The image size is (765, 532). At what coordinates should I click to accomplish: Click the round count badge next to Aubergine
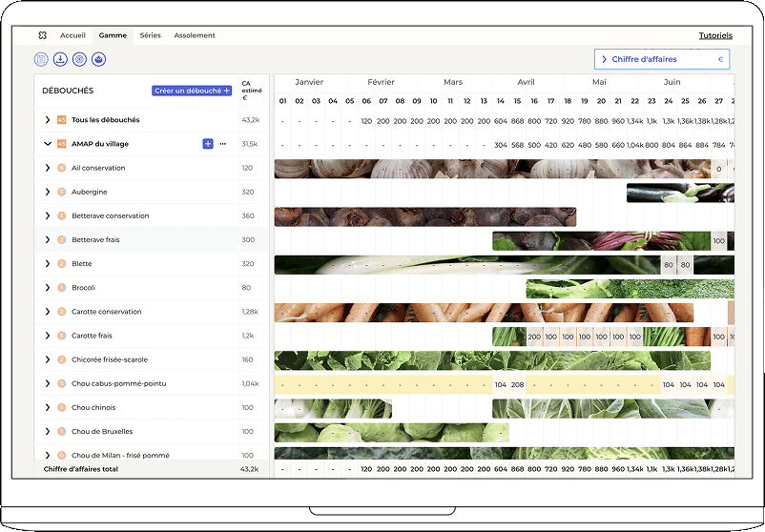tap(62, 192)
